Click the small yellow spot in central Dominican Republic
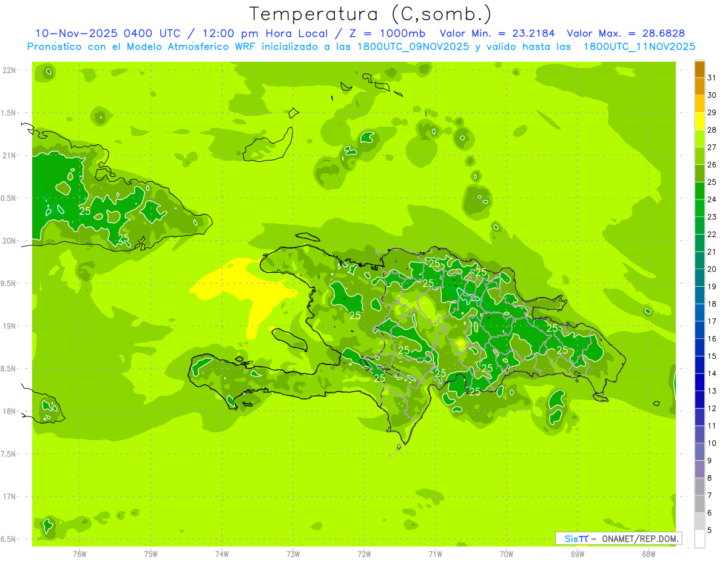728x562 pixels. click(x=461, y=344)
